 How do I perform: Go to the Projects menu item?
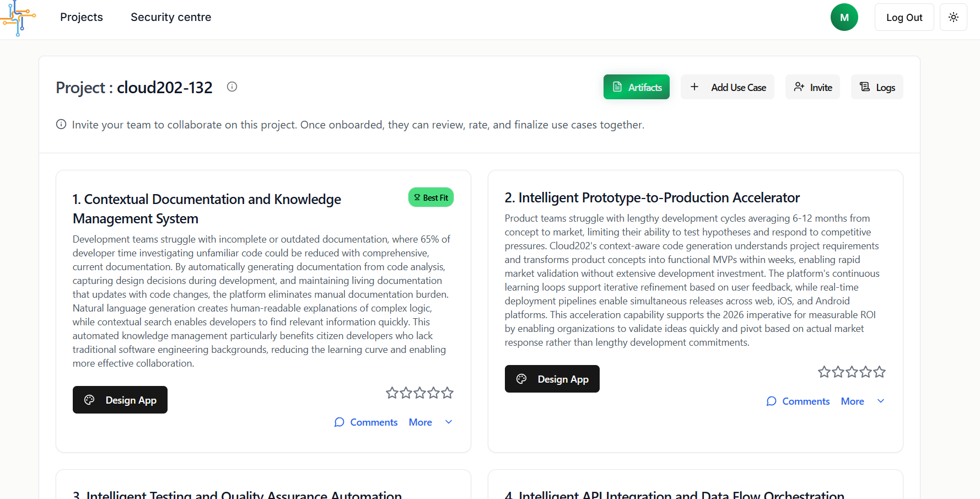tap(82, 17)
